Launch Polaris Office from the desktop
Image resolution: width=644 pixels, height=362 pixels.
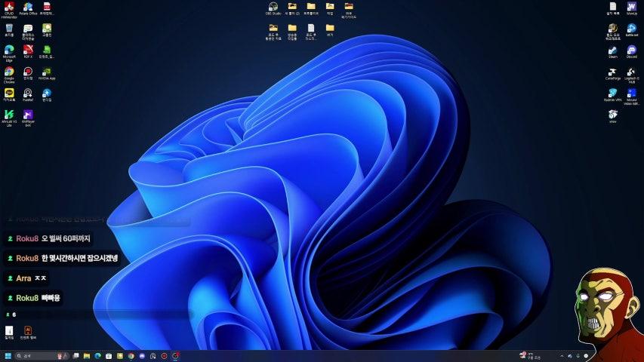point(28,8)
